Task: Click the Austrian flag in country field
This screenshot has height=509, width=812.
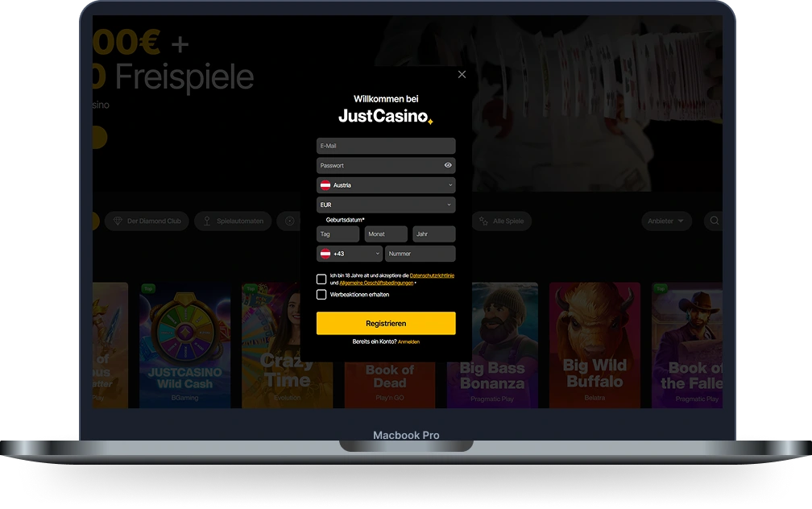Action: coord(325,185)
